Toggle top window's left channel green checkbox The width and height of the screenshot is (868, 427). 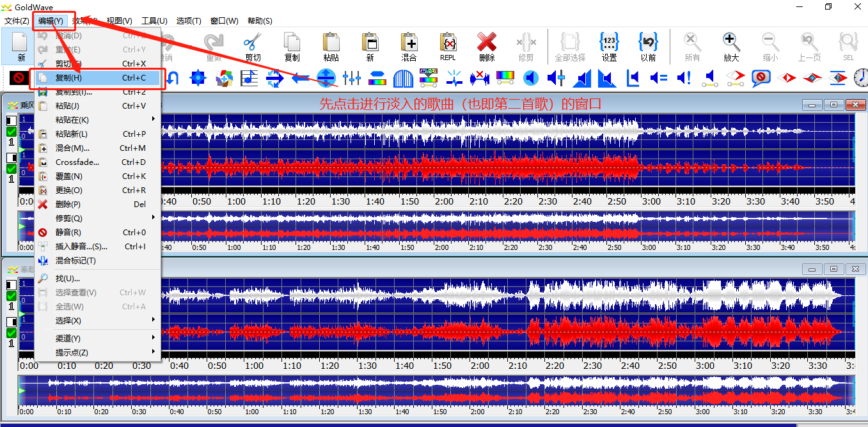(x=12, y=132)
